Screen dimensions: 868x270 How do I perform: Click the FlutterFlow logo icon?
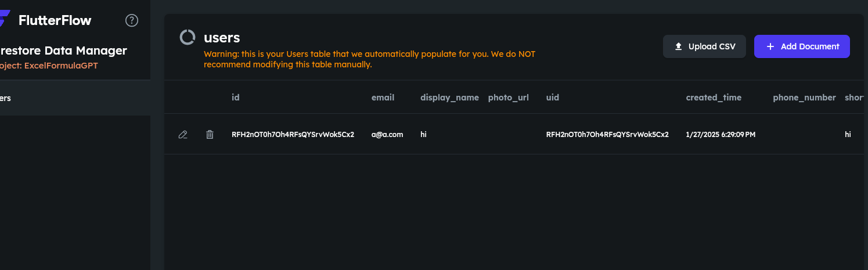tap(5, 20)
